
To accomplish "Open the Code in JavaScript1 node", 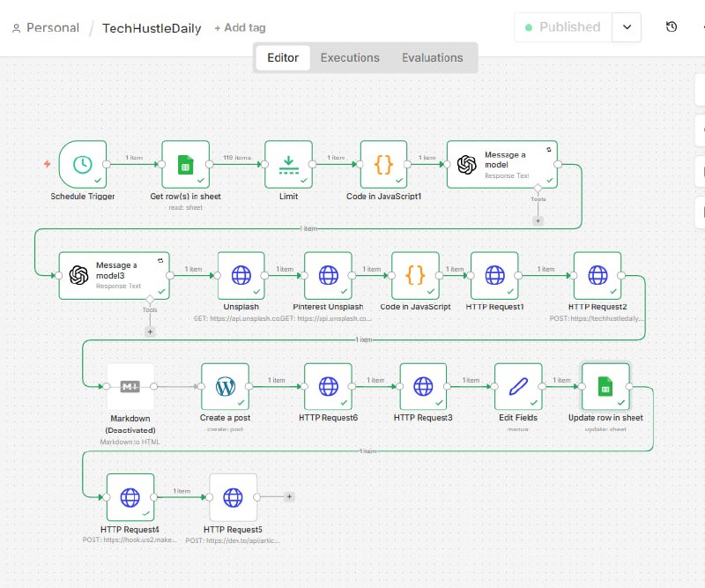I will 383,164.
